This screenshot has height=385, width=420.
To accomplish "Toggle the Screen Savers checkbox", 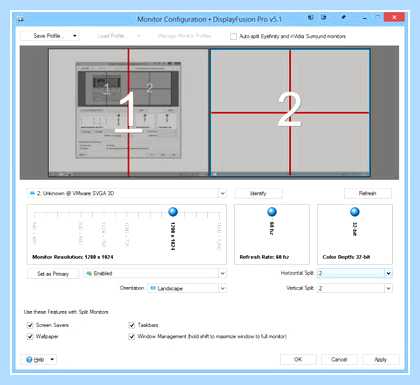I will [30, 325].
